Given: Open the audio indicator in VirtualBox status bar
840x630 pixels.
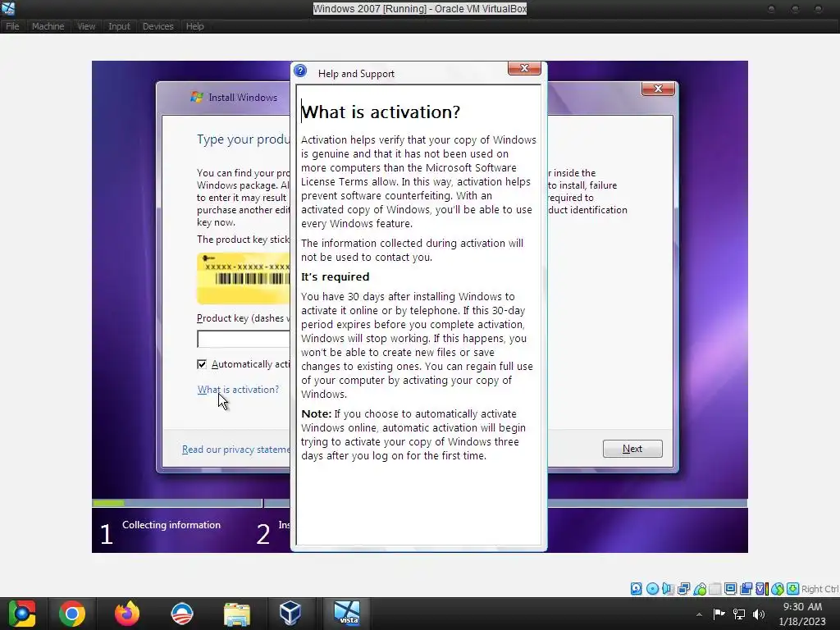Looking at the screenshot, I should point(668,589).
